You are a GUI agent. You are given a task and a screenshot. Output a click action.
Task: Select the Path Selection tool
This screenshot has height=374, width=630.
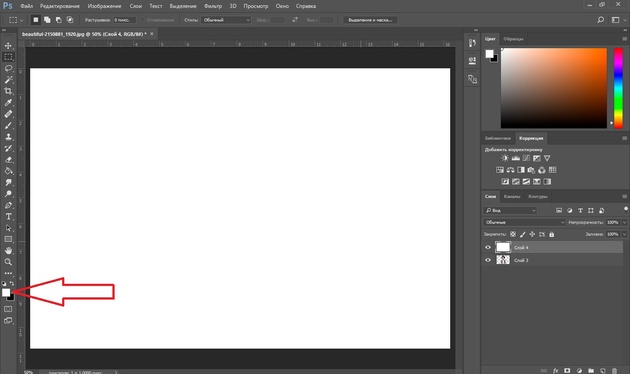(x=8, y=228)
